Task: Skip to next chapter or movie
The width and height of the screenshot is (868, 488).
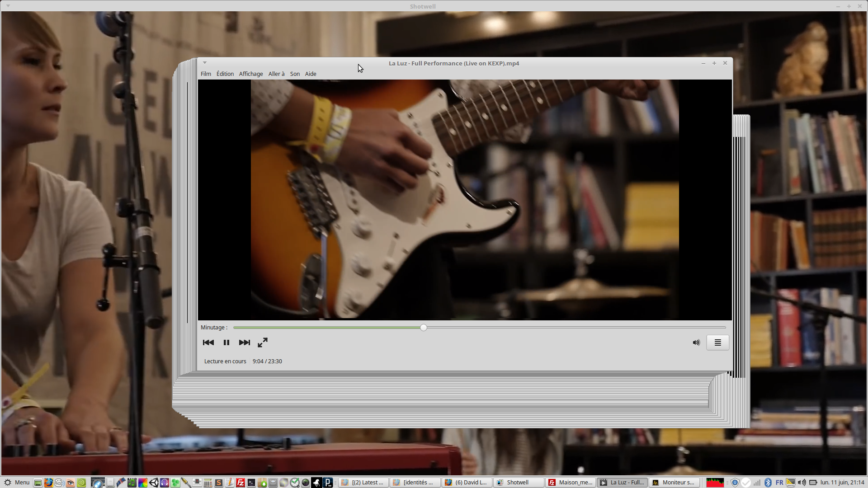Action: [x=245, y=343]
